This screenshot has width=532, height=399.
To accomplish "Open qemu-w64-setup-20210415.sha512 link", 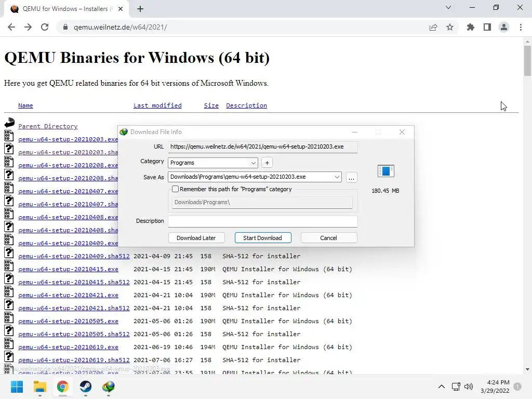I will pos(74,282).
